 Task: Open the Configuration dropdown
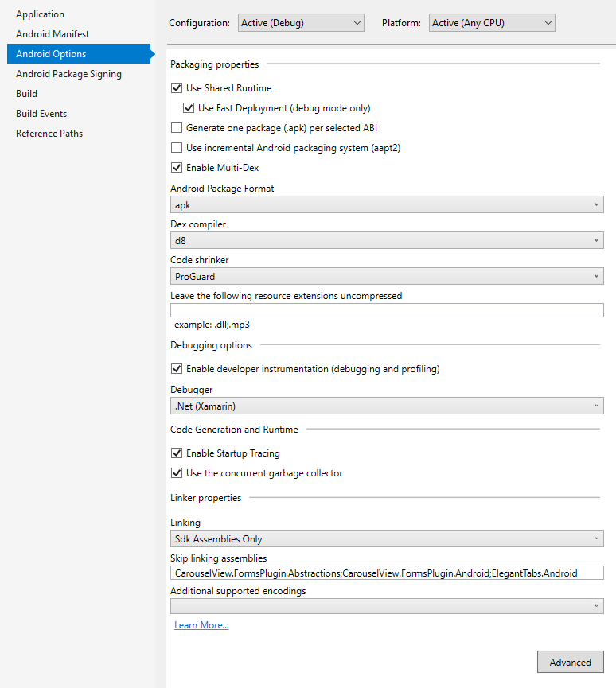[301, 23]
